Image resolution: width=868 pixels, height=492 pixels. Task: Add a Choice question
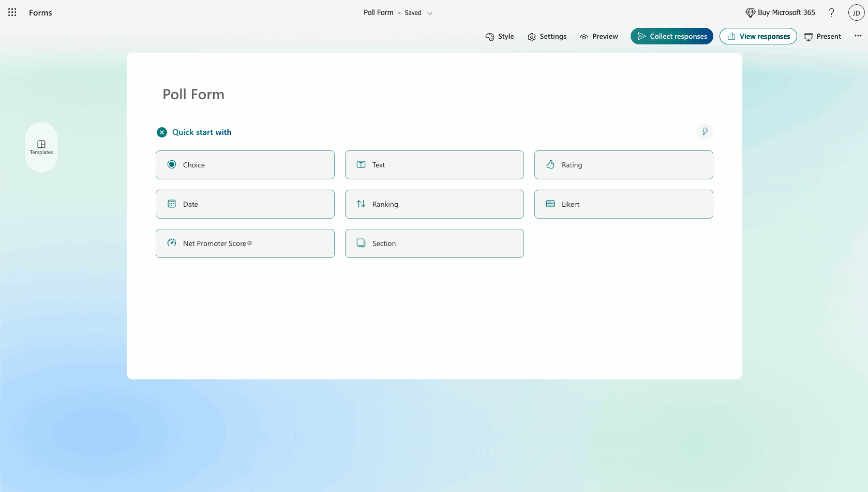pos(245,165)
